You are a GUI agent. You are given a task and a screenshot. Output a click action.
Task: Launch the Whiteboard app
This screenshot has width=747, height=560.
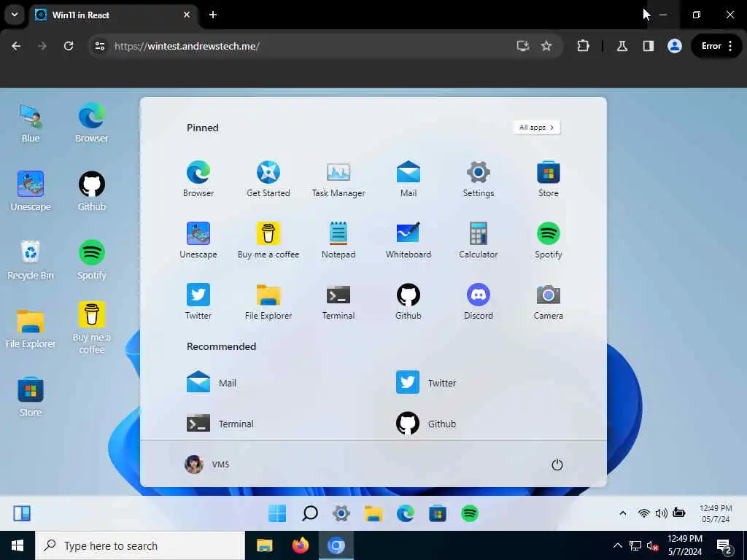click(409, 241)
